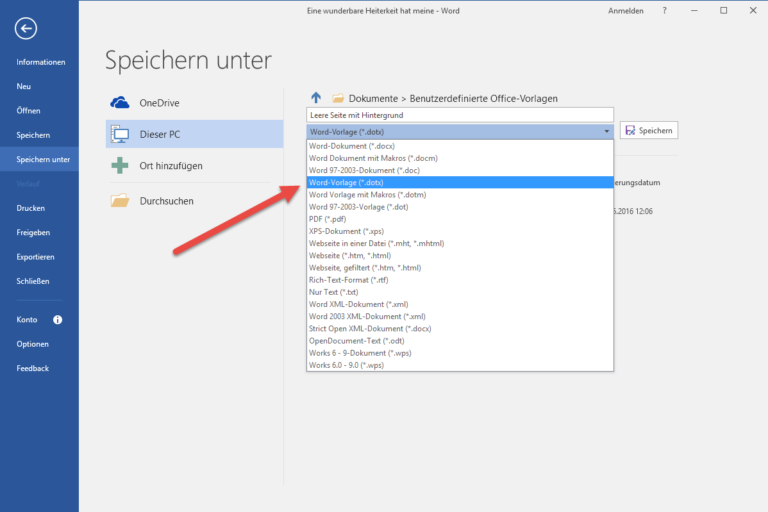Viewport: 768px width, 512px height.
Task: Choose Nur Text (*.txt) format
Action: 460,292
